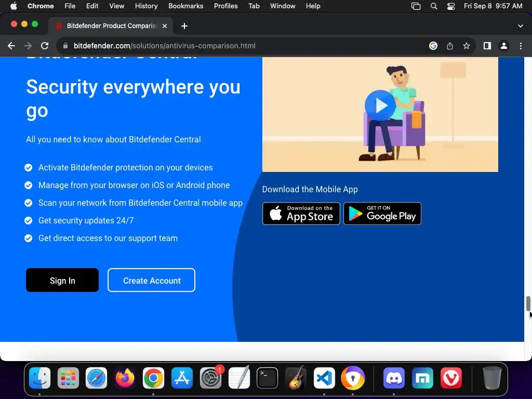The image size is (532, 399).
Task: Click the "Security everywhere you go" heading
Action: 134,98
